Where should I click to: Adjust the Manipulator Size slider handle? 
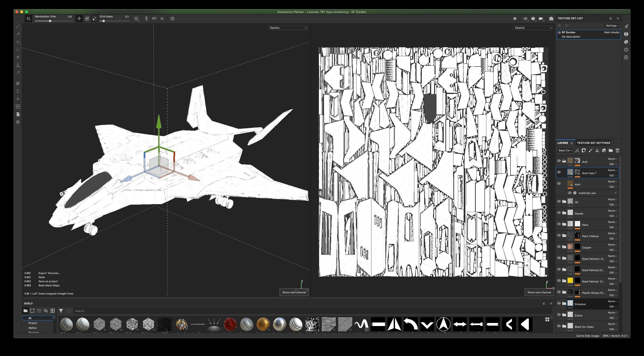(50, 21)
